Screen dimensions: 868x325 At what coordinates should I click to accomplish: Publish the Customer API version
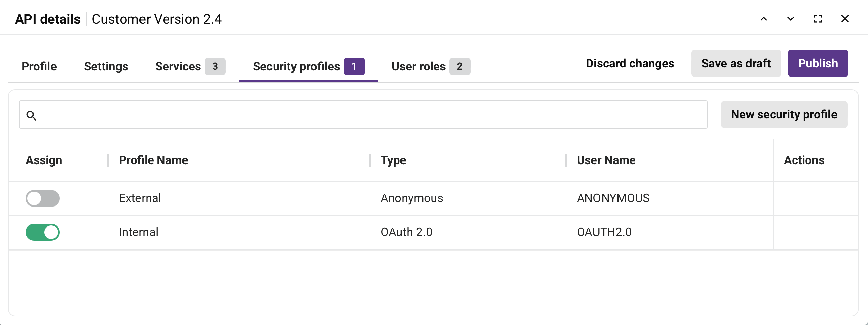pyautogui.click(x=818, y=63)
